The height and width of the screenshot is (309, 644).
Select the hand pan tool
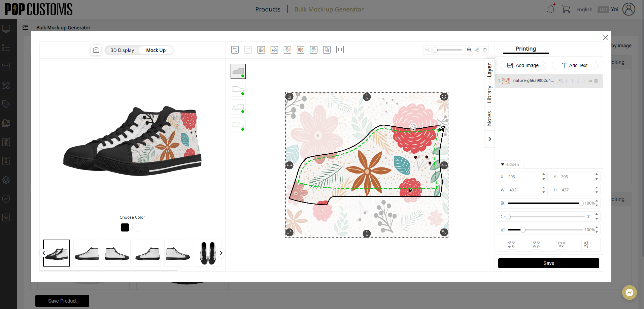point(485,50)
